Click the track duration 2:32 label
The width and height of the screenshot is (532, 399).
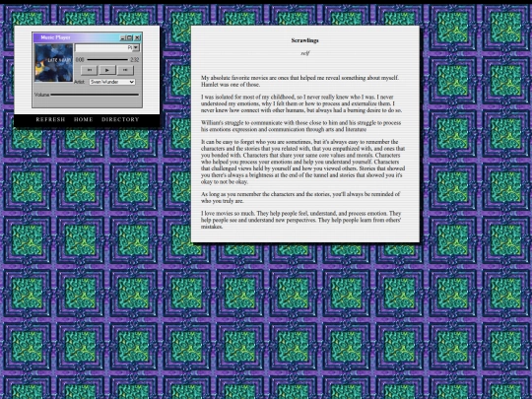pyautogui.click(x=135, y=60)
